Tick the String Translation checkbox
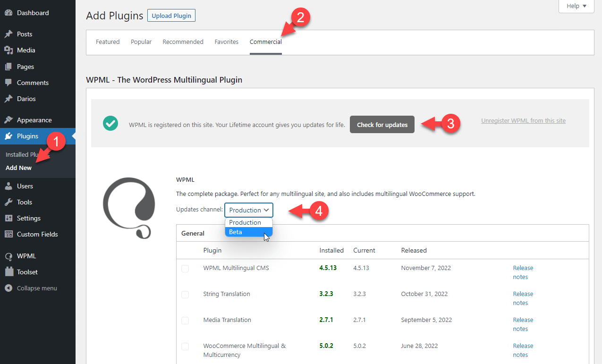The height and width of the screenshot is (364, 602). point(185,295)
